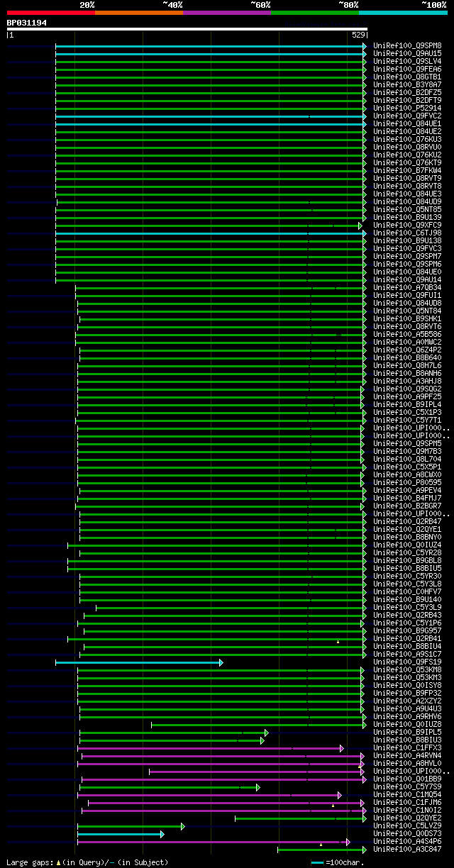Click the arrowhead ending the Q9FS19 bar
This screenshot has width=454, height=868.
(x=221, y=662)
